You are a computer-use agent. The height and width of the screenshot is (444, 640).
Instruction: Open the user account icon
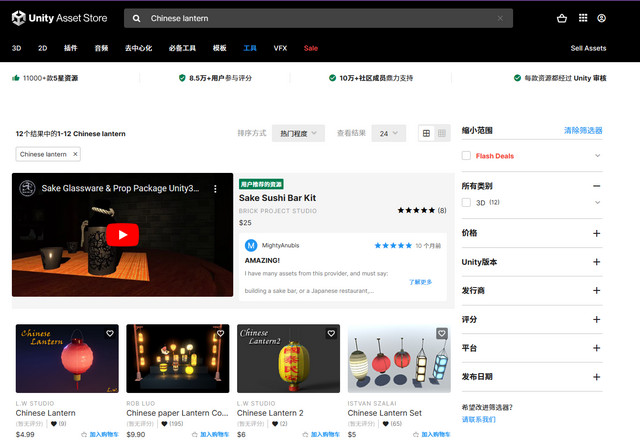pos(601,18)
